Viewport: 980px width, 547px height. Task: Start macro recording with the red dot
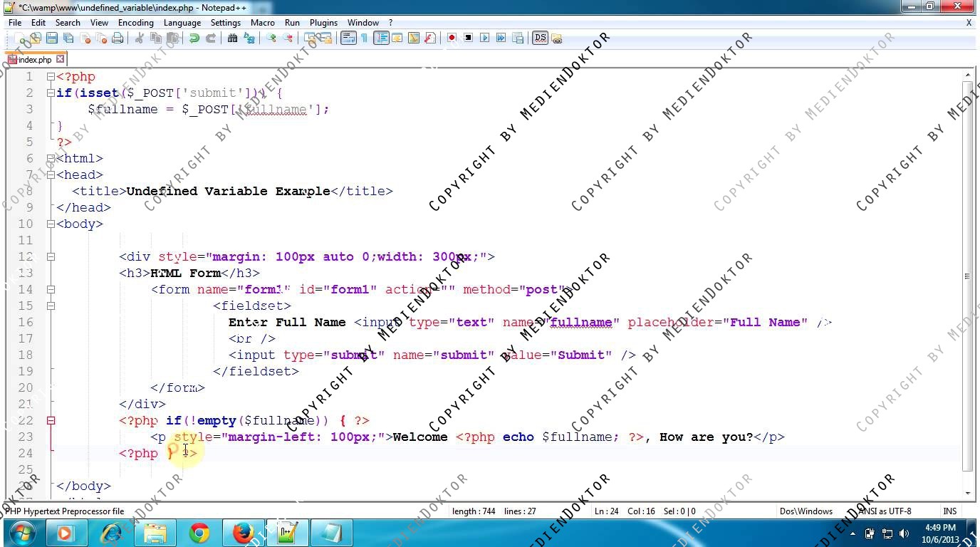coord(452,38)
